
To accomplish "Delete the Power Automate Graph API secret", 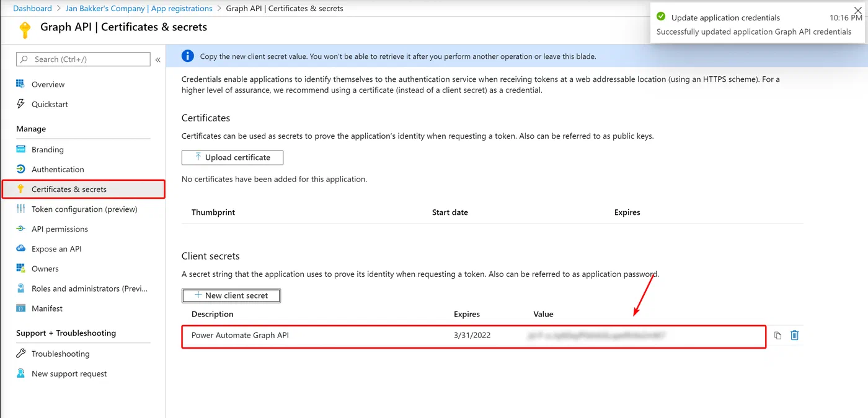I will pyautogui.click(x=795, y=335).
